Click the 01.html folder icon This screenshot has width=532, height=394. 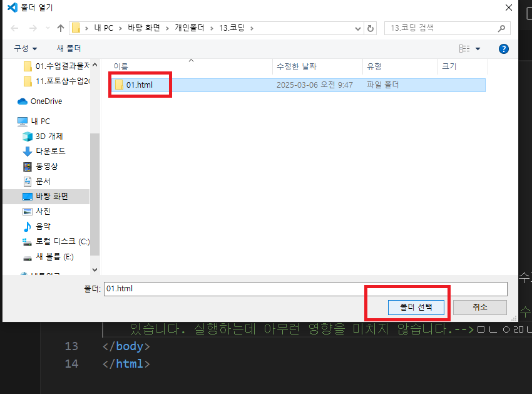(119, 85)
